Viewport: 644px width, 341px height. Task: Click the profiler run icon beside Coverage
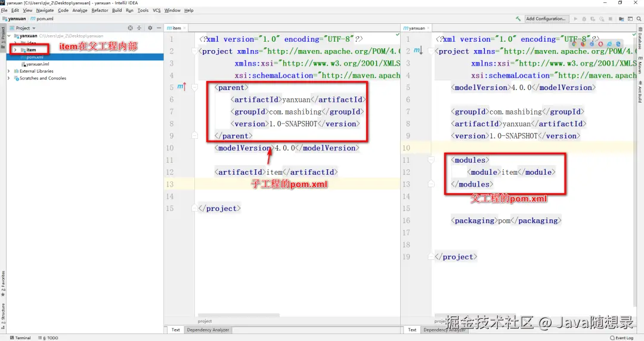pos(601,19)
